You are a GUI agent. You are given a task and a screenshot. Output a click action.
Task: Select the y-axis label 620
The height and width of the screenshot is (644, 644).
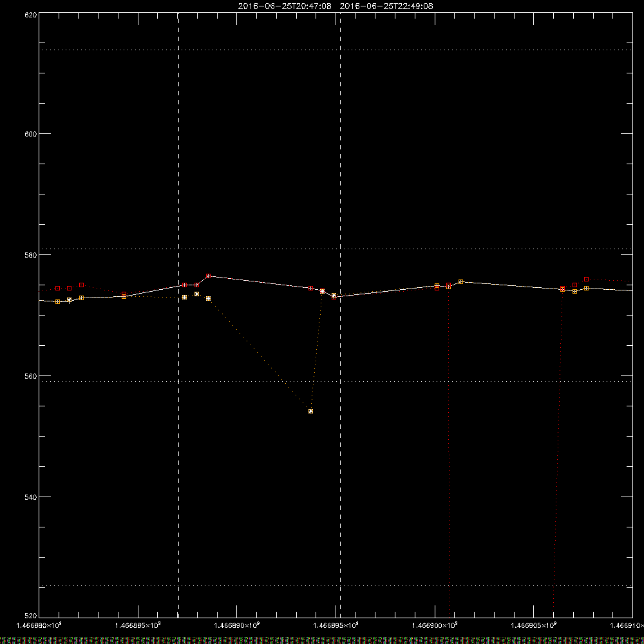31,15
